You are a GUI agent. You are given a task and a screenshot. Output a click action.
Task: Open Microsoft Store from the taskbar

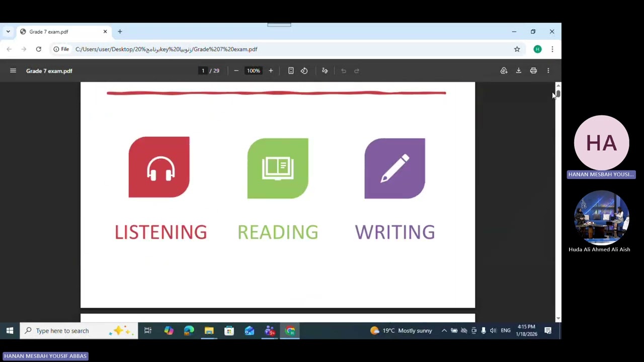[229, 331]
